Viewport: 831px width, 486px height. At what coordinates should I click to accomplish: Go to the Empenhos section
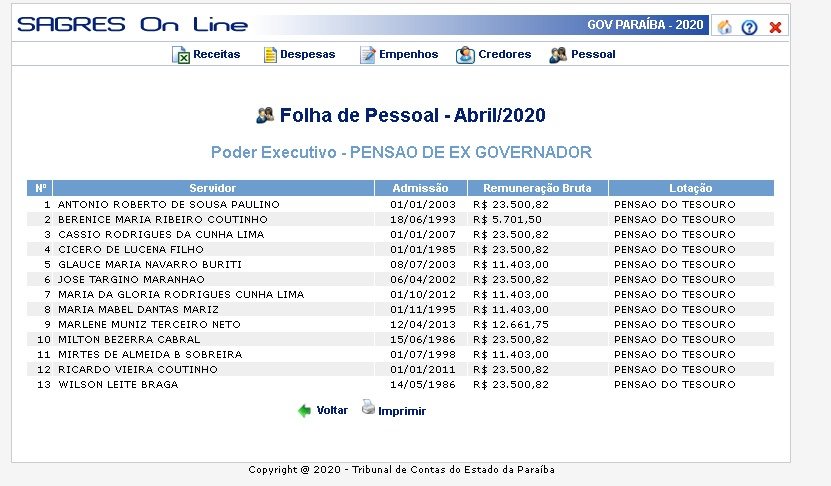click(x=409, y=54)
